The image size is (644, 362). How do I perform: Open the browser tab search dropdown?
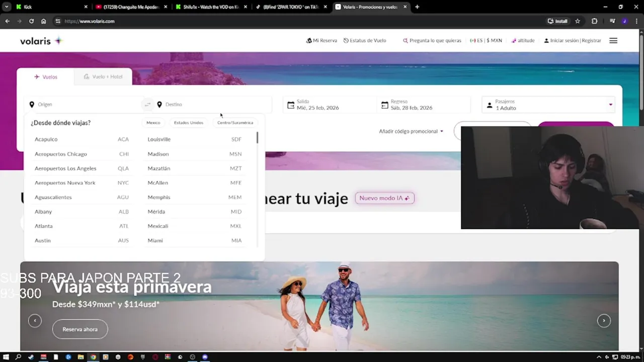click(x=7, y=7)
